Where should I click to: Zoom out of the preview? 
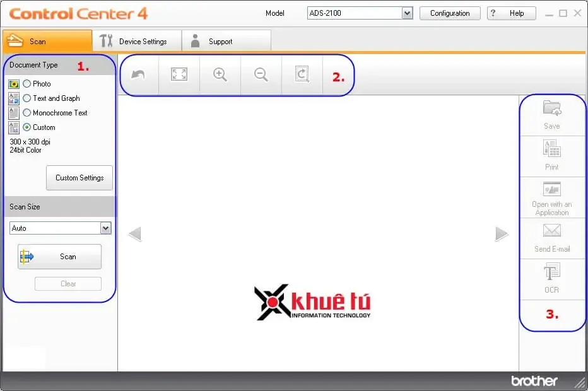click(x=261, y=74)
